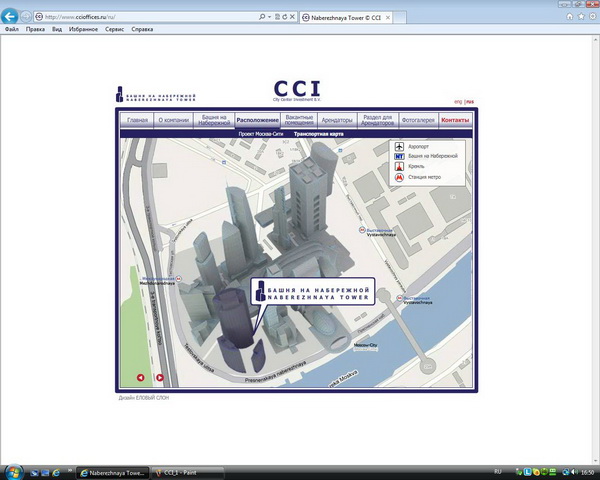The image size is (600, 480).
Task: Open a new blank browser tab
Action: coord(399,18)
